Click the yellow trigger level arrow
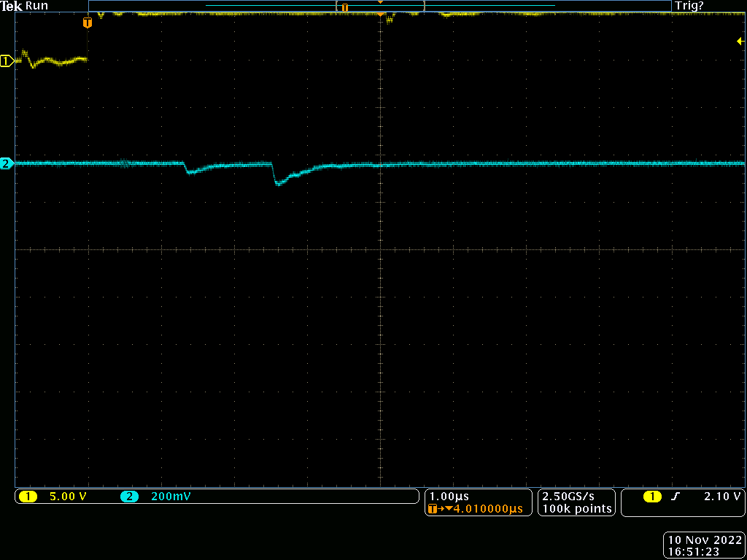This screenshot has height=560, width=747. coord(740,42)
